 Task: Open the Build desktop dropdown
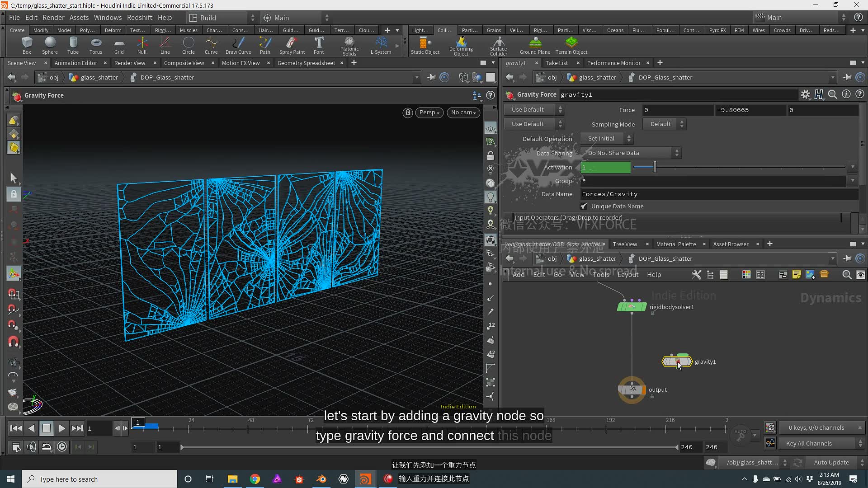click(x=221, y=18)
